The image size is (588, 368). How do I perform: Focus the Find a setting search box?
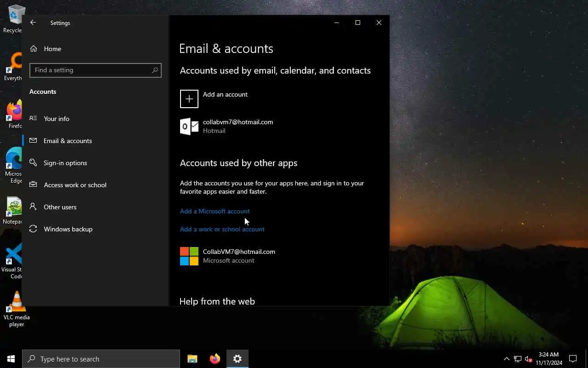pos(96,70)
